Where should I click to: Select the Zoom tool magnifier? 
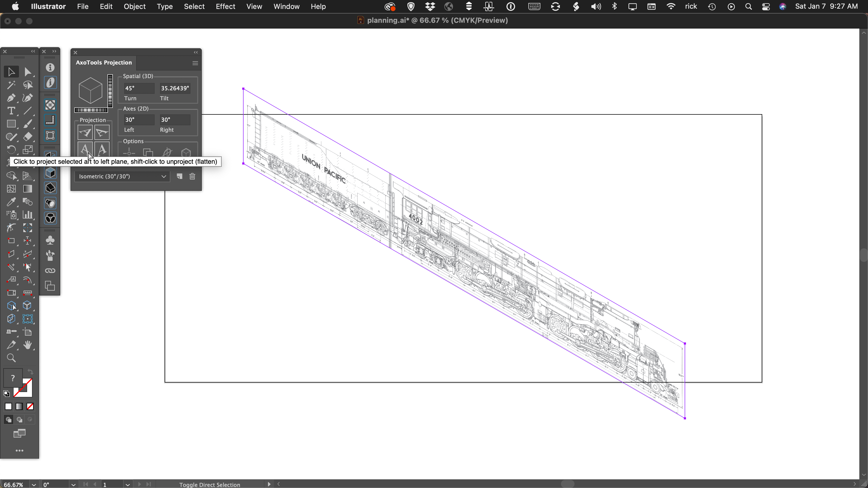pos(11,358)
